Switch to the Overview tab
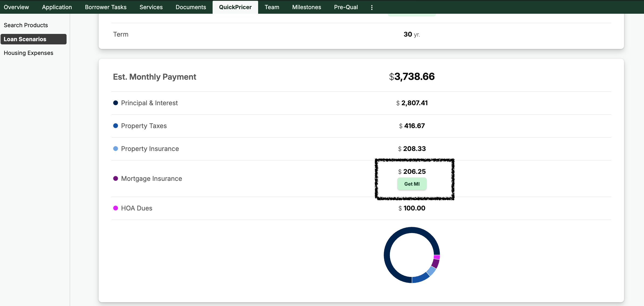This screenshot has height=306, width=644. pos(16,7)
